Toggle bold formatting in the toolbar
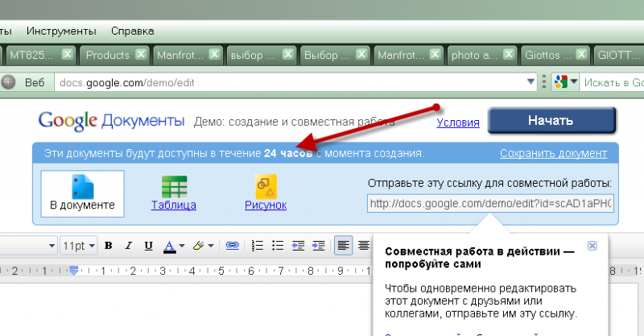This screenshot has height=336, width=644. 109,246
